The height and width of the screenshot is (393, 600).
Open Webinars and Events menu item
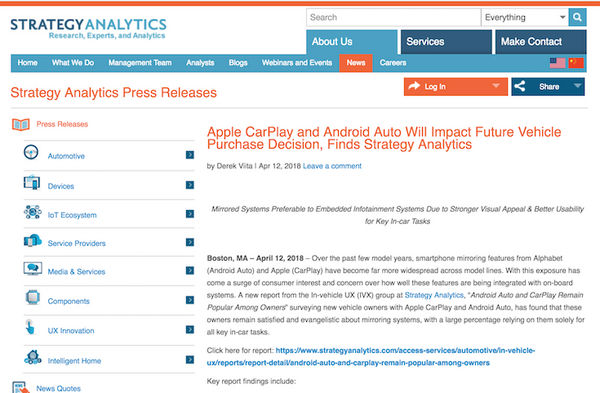tap(297, 63)
